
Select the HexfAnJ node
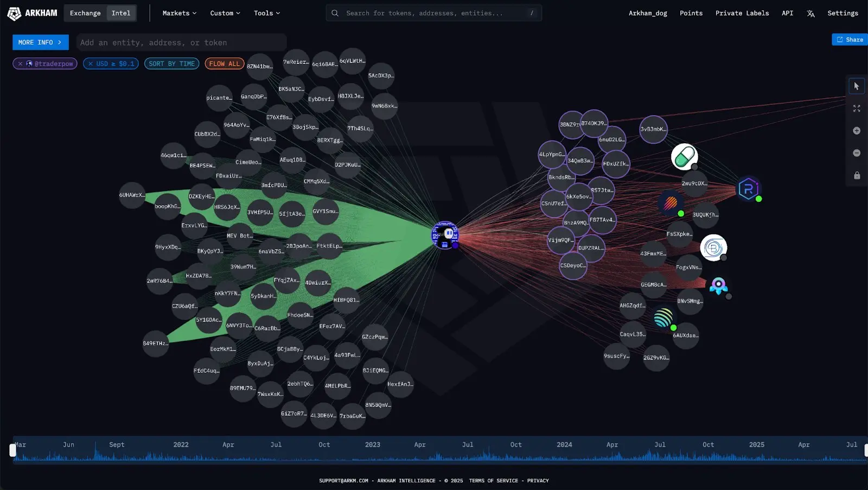[x=400, y=384]
